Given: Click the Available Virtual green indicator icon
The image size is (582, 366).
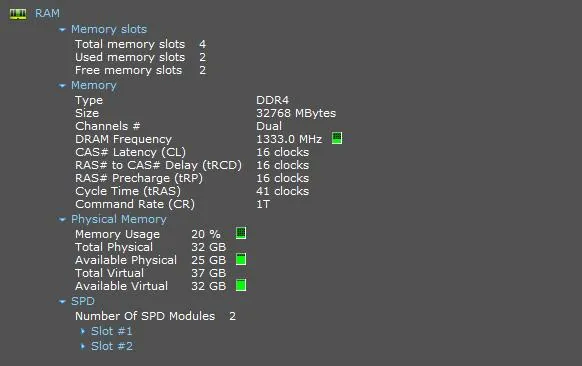Looking at the screenshot, I should (241, 285).
